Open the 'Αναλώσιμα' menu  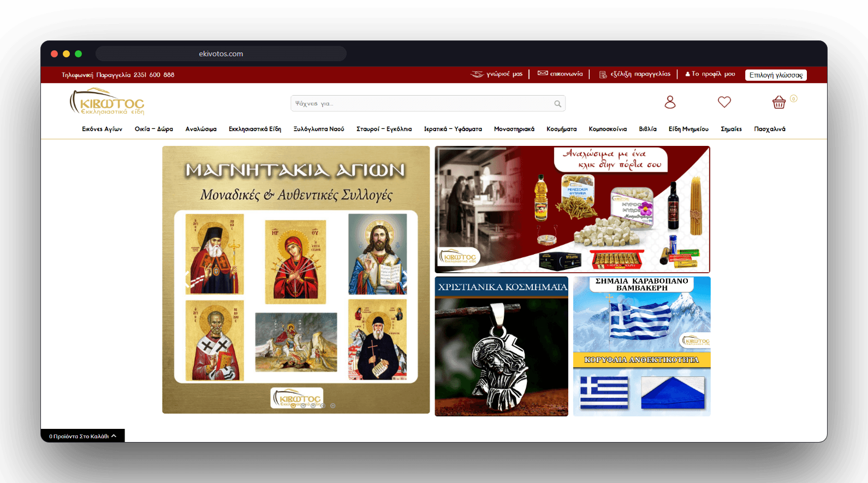(201, 129)
